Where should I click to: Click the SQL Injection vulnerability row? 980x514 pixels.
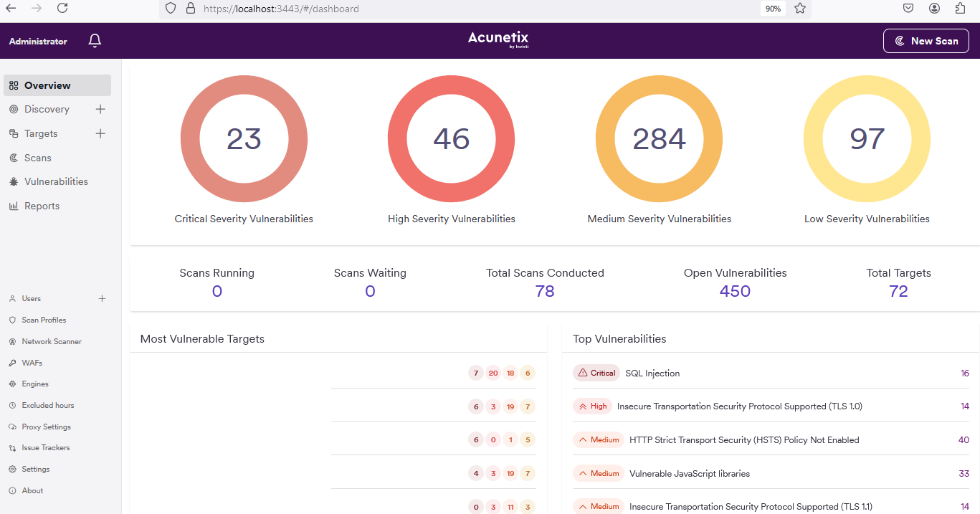[771, 373]
